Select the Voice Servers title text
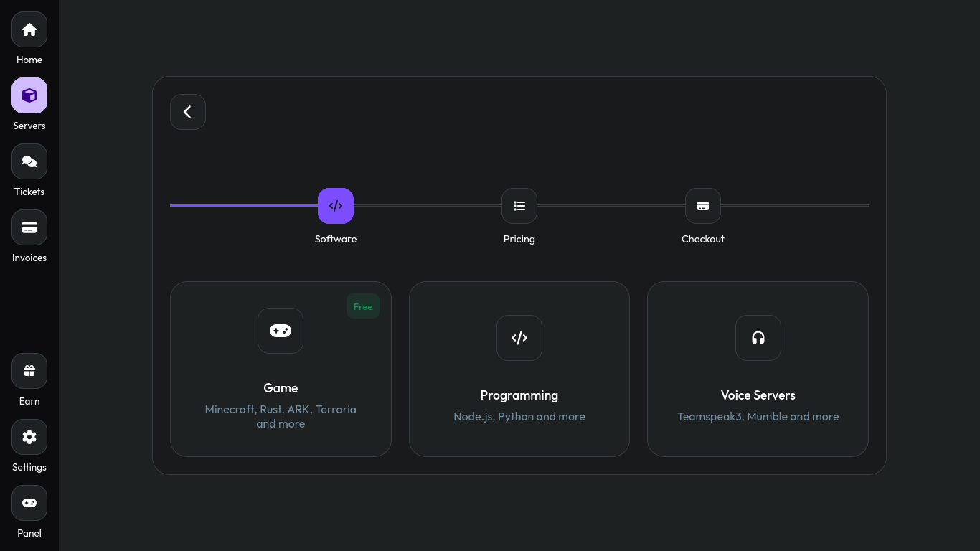 (758, 395)
